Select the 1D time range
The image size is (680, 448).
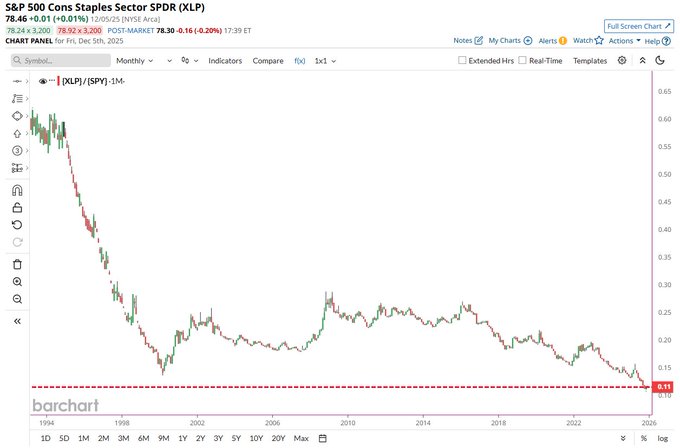tap(46, 438)
